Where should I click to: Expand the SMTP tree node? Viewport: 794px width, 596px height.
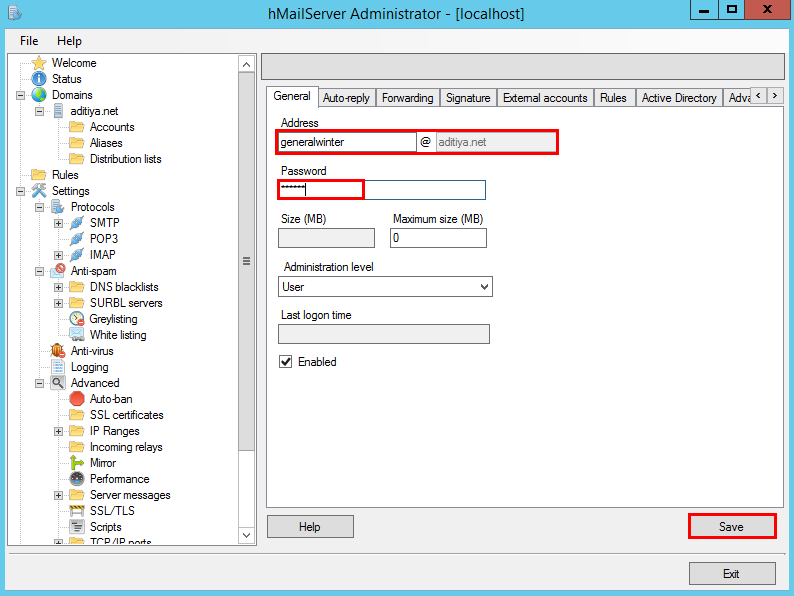coord(58,223)
